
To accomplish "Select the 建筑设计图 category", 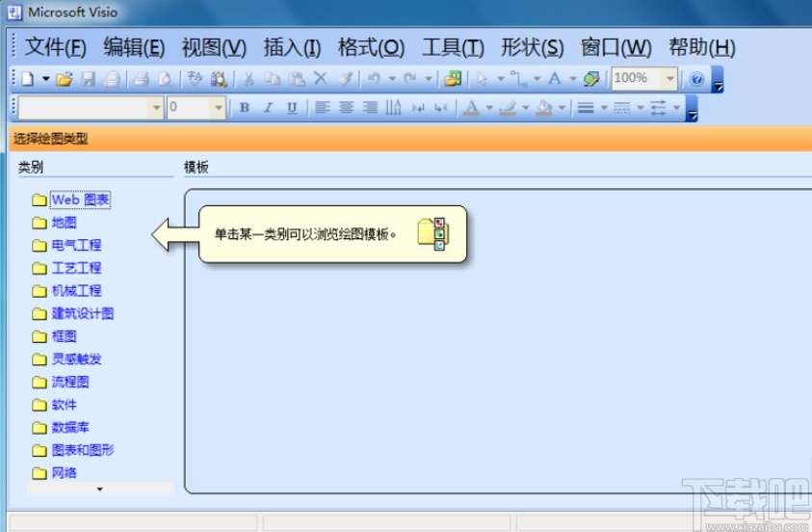I will point(83,313).
